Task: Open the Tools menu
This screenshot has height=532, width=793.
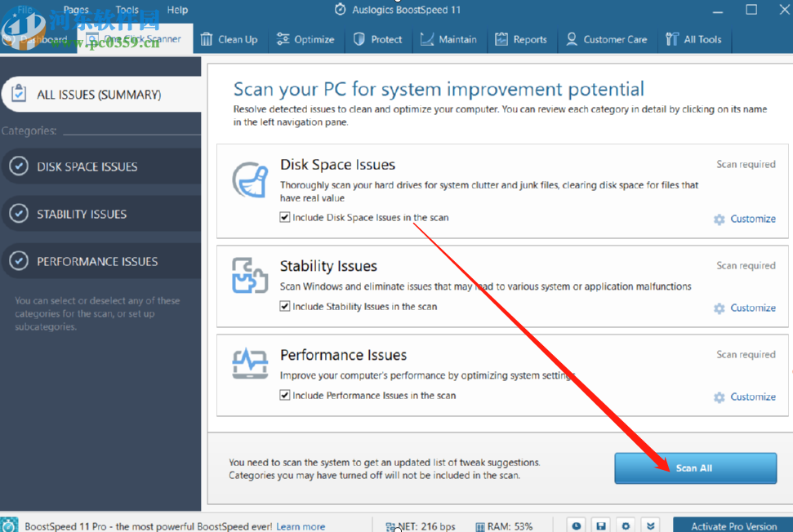Action: (127, 10)
